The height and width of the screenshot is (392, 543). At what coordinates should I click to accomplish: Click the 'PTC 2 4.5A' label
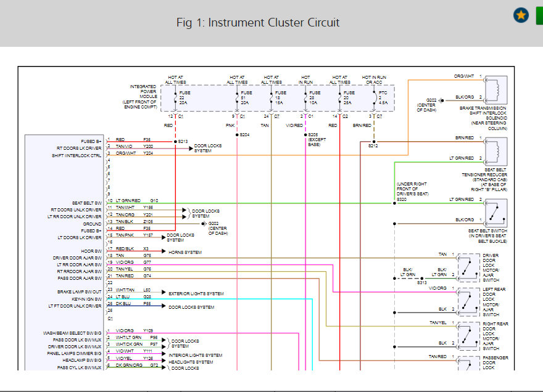383,97
